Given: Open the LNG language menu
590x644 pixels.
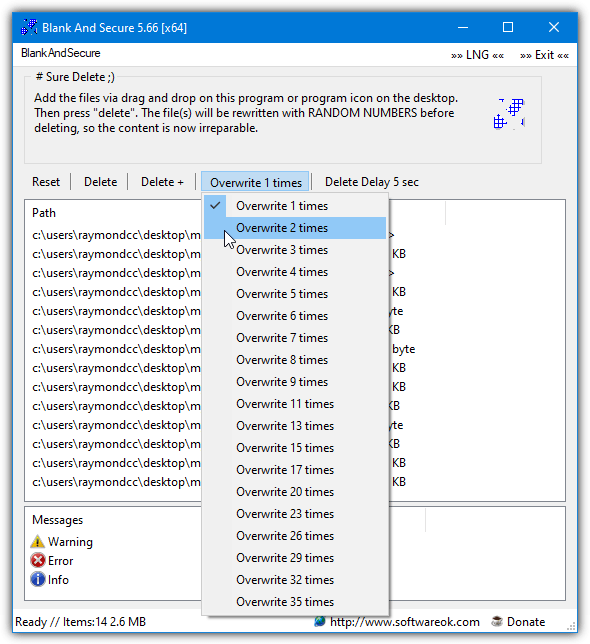Looking at the screenshot, I should pyautogui.click(x=478, y=55).
